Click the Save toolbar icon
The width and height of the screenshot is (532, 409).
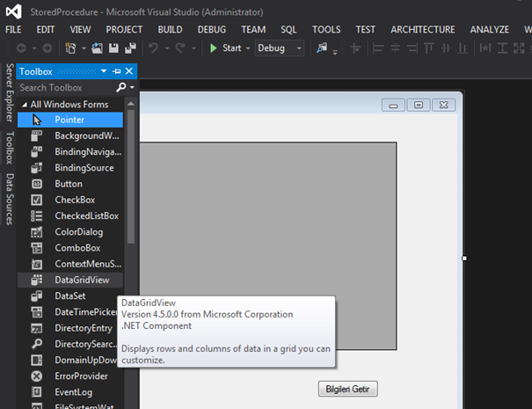(x=113, y=48)
